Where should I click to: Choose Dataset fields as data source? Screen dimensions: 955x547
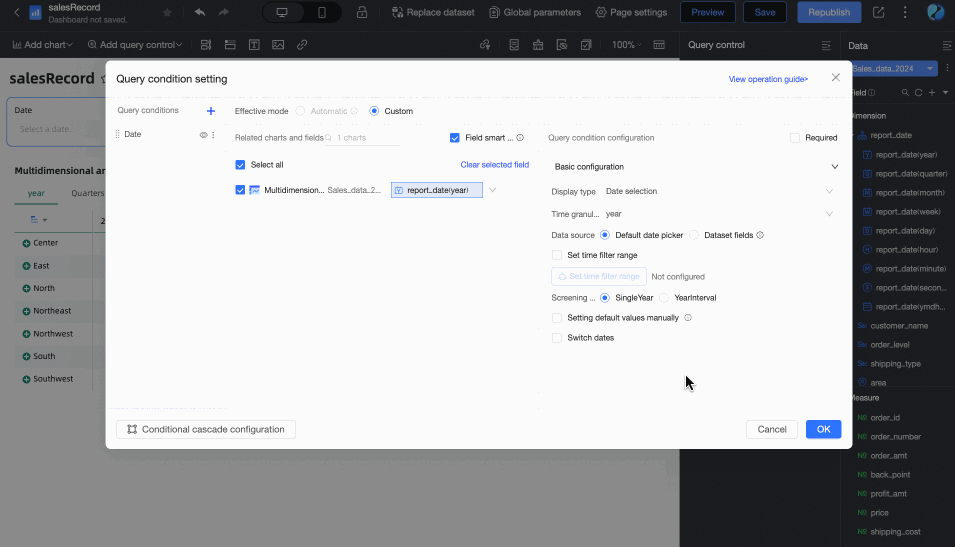tap(694, 235)
